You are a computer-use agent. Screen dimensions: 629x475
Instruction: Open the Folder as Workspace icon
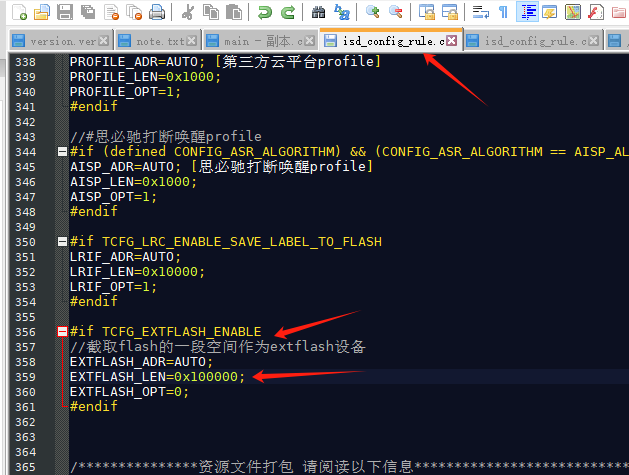619,12
